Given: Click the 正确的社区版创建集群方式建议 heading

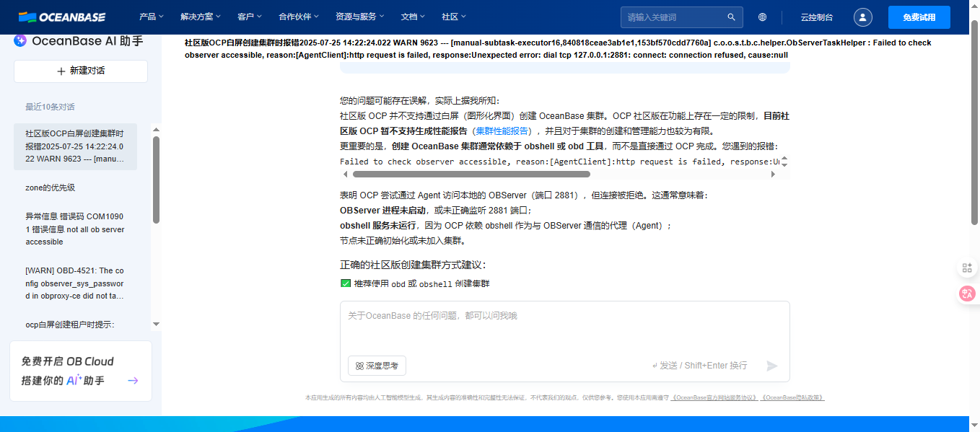Looking at the screenshot, I should click(x=413, y=265).
